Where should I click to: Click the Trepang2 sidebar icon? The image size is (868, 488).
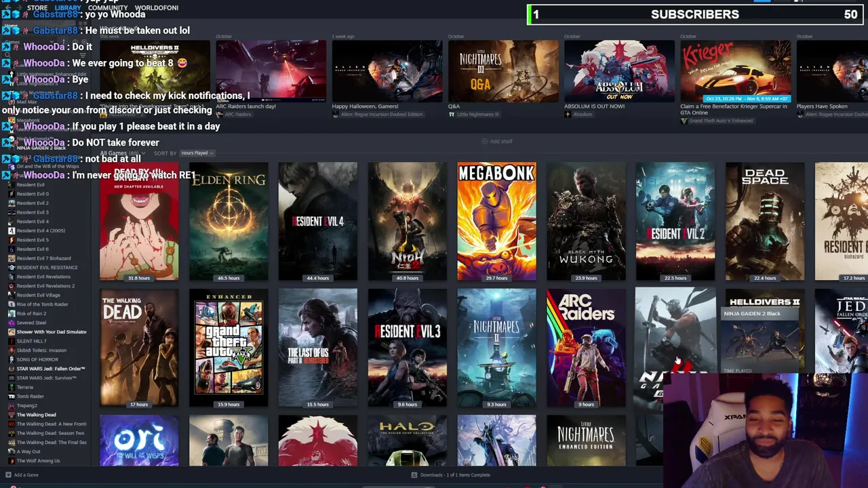(x=12, y=405)
